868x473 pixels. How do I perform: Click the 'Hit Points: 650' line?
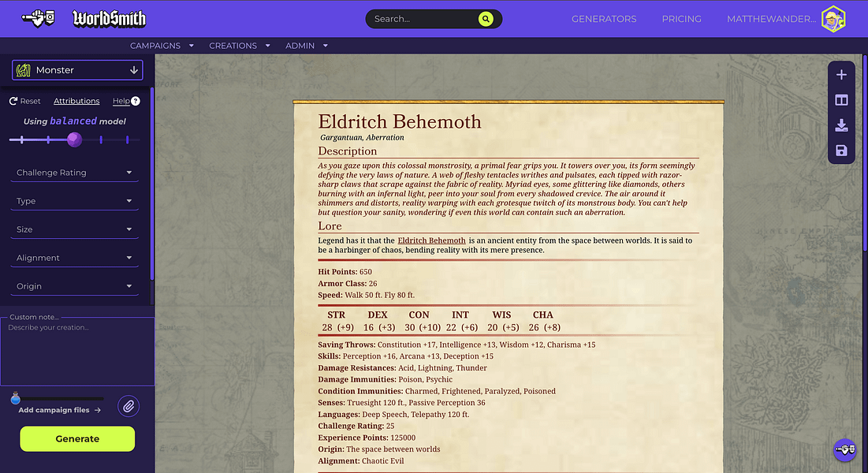coord(345,272)
